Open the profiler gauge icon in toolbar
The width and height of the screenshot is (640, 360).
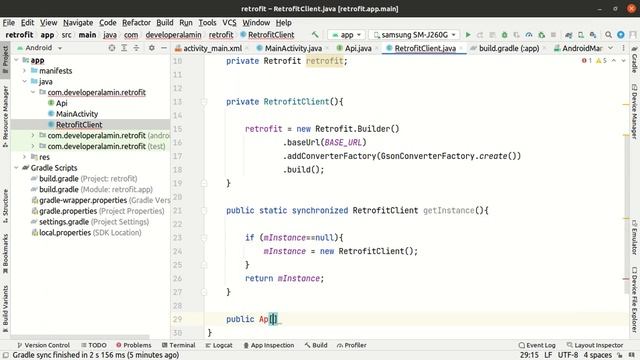click(x=529, y=35)
